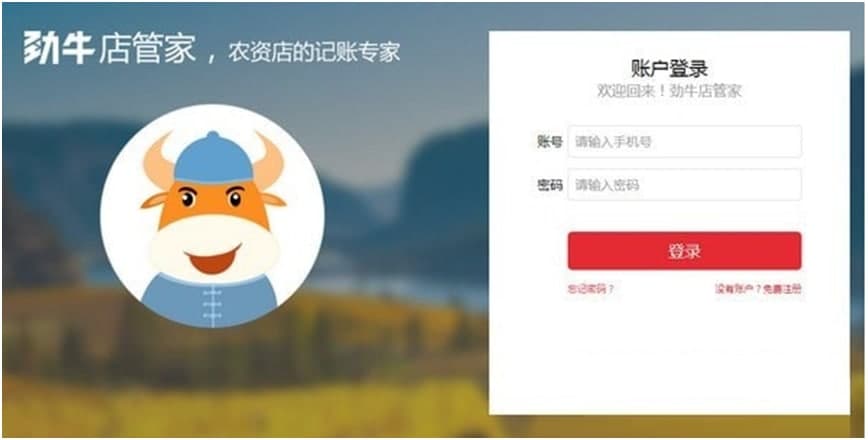868x440 pixels.
Task: Click the 账户登录 heading
Action: pyautogui.click(x=669, y=69)
